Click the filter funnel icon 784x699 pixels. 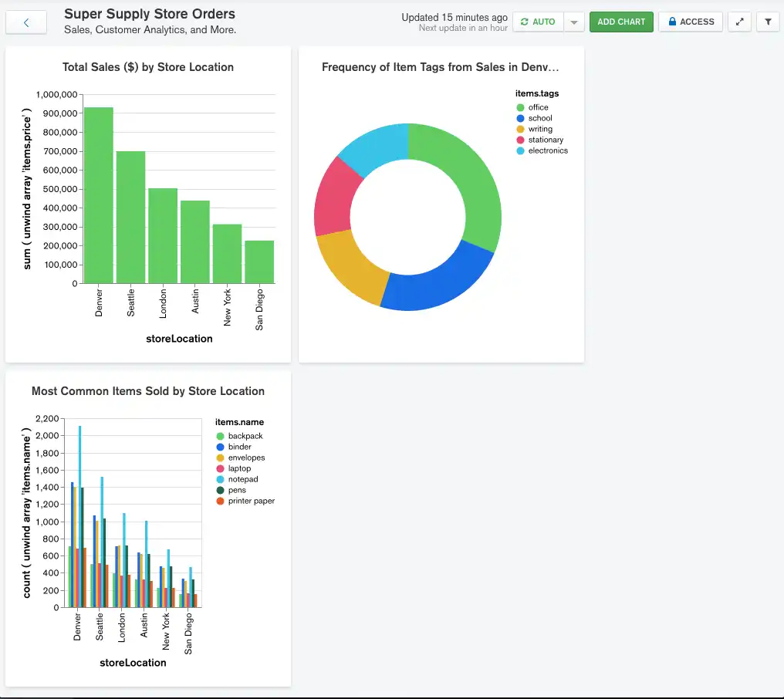(x=767, y=22)
